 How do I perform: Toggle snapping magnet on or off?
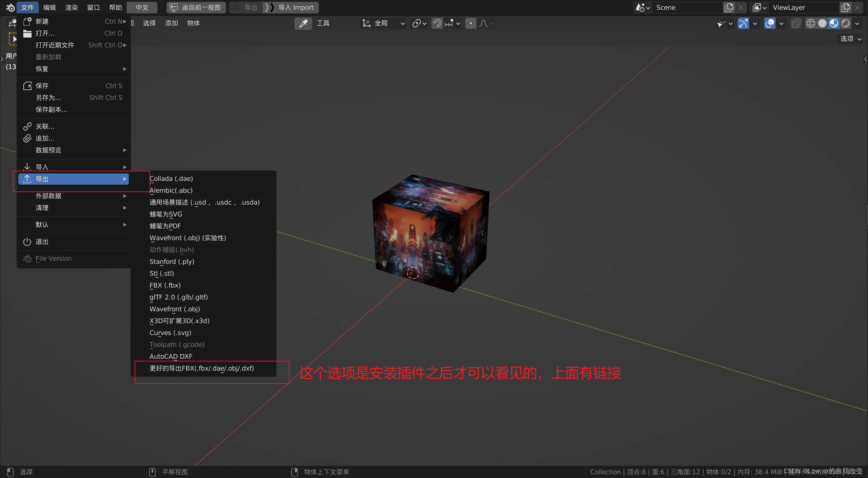437,23
